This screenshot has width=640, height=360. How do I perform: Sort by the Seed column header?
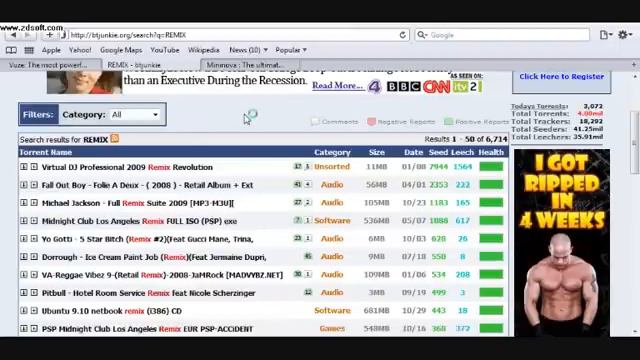(x=438, y=152)
